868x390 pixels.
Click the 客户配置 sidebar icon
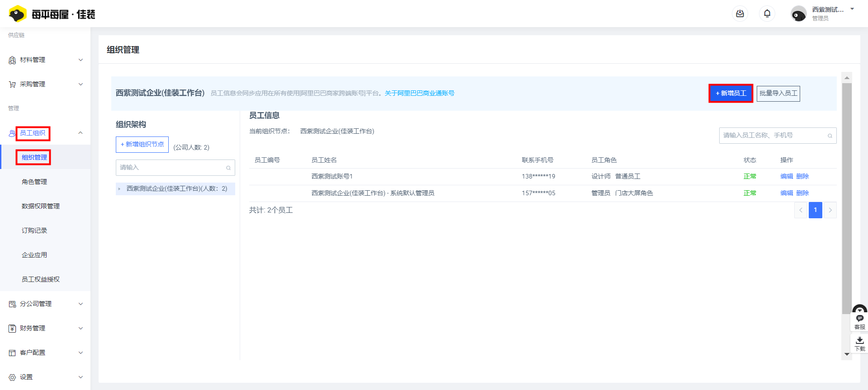12,353
